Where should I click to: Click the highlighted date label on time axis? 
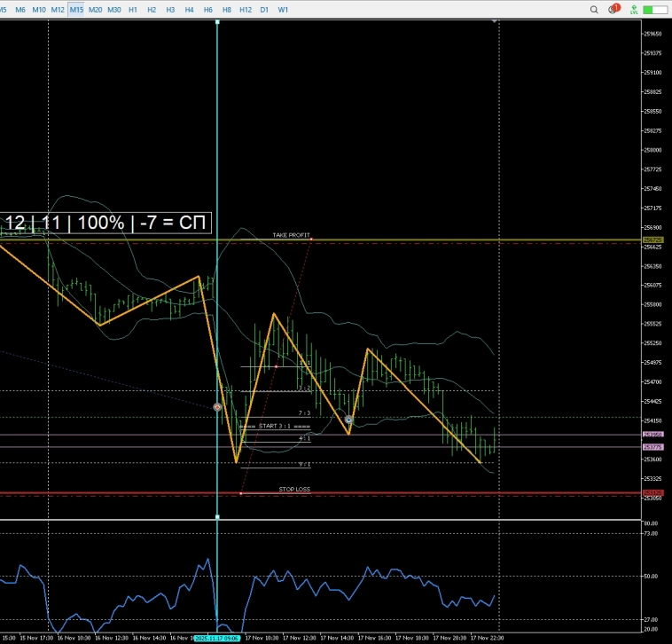pos(217,637)
